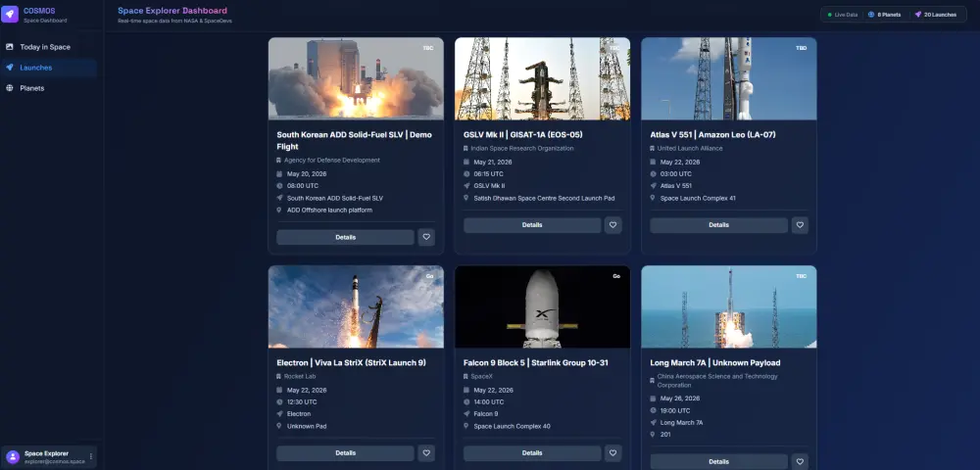The height and width of the screenshot is (470, 980).
Task: Click the Space Launch Complex 40 text
Action: [511, 426]
